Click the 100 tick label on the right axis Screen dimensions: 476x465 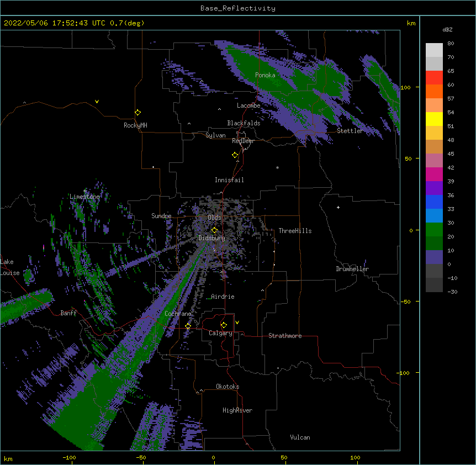(405, 87)
